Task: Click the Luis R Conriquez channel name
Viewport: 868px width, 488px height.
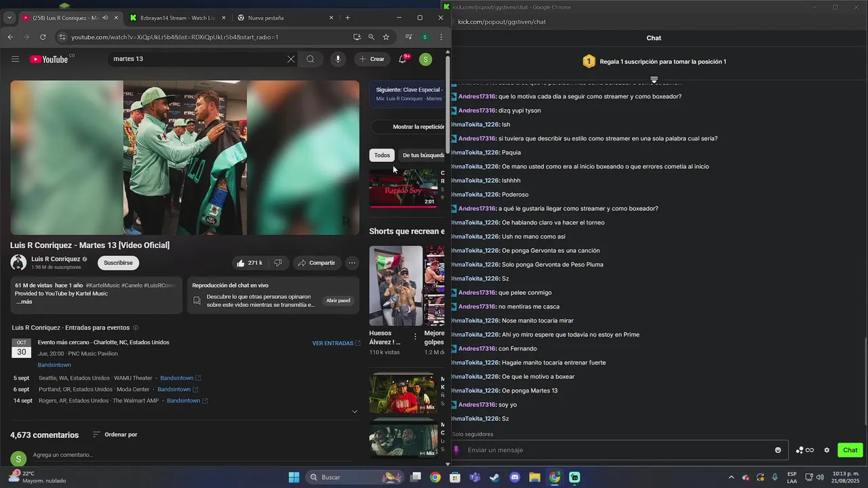Action: coord(56,259)
